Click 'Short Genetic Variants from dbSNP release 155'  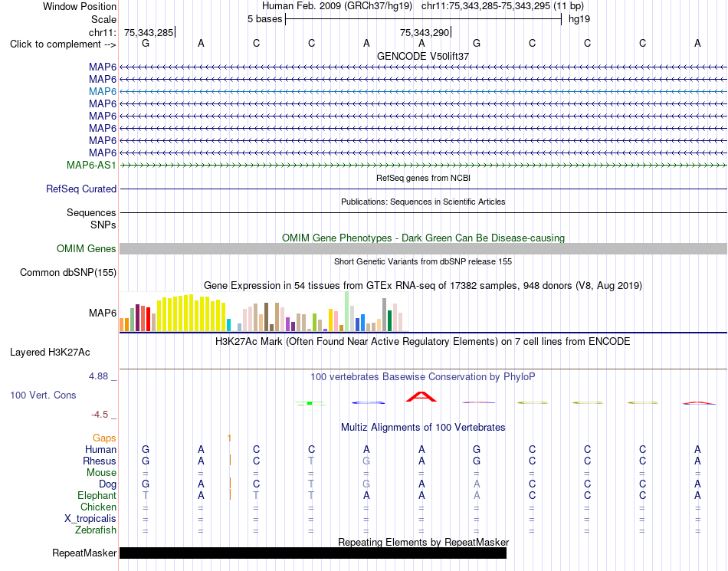tap(423, 261)
